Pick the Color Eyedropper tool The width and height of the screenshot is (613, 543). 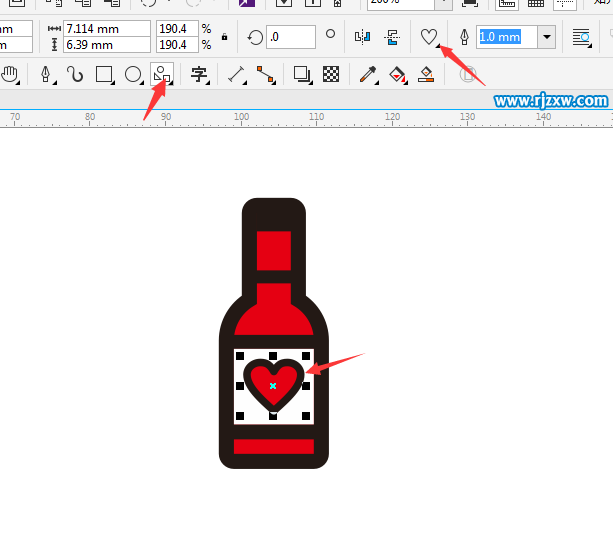(368, 74)
